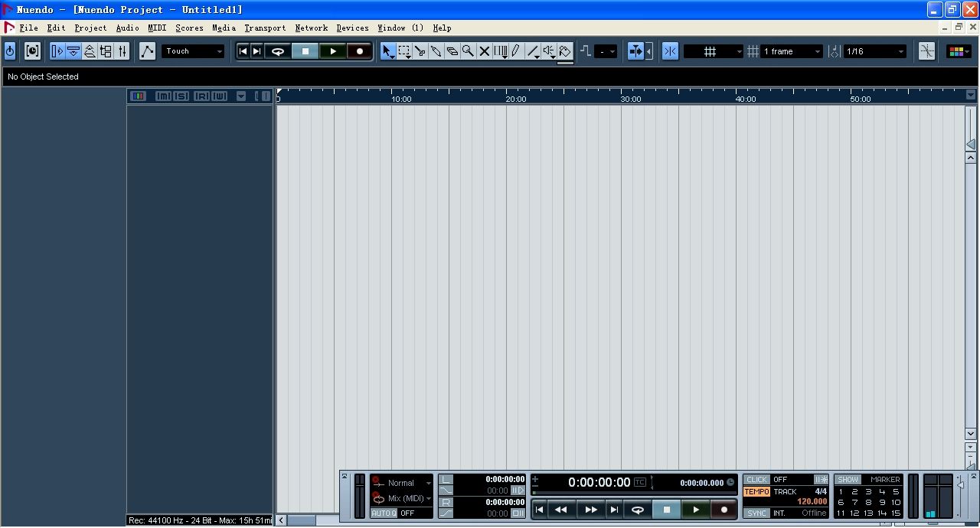Screen dimensions: 980x528
Task: Solo button in track list header
Action: [181, 96]
